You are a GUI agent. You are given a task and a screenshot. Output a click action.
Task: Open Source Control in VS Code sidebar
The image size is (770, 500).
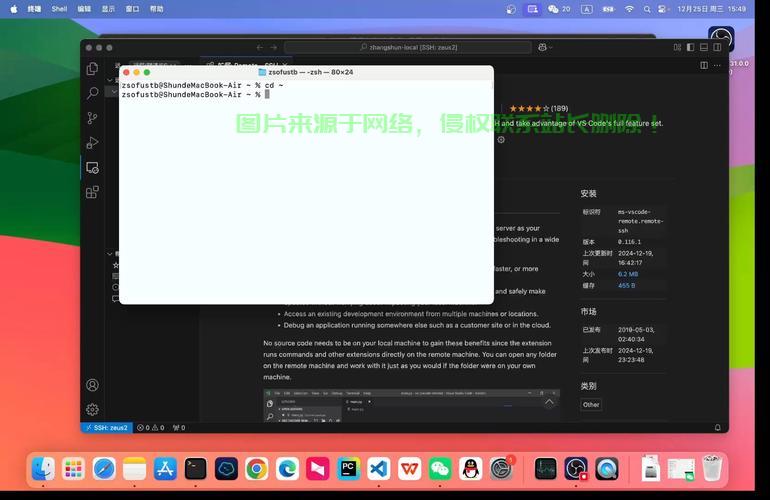pos(92,118)
